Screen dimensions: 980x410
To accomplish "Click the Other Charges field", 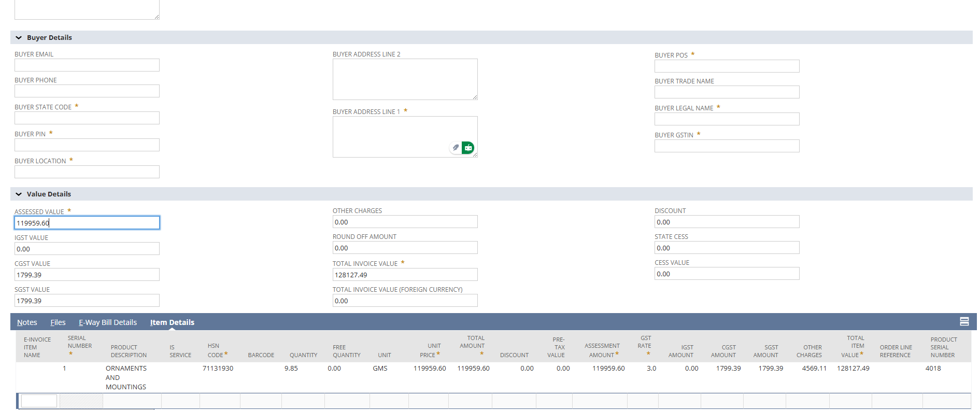I will coord(405,221).
